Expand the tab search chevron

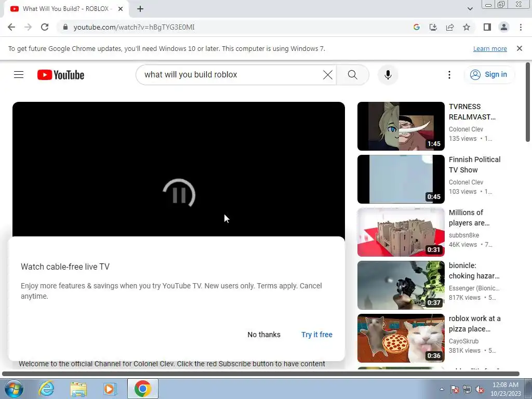(470, 9)
